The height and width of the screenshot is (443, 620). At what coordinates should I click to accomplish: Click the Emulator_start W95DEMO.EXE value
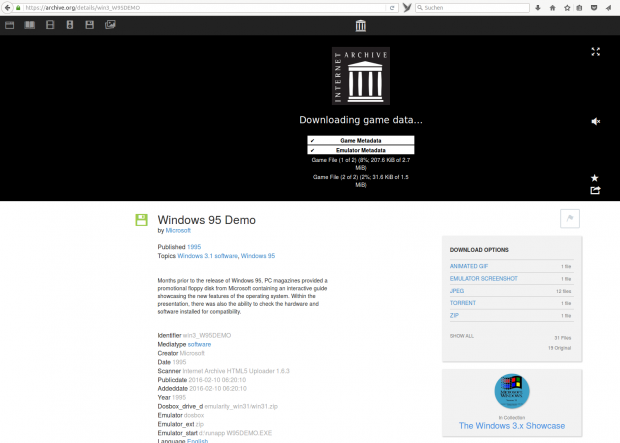point(235,433)
